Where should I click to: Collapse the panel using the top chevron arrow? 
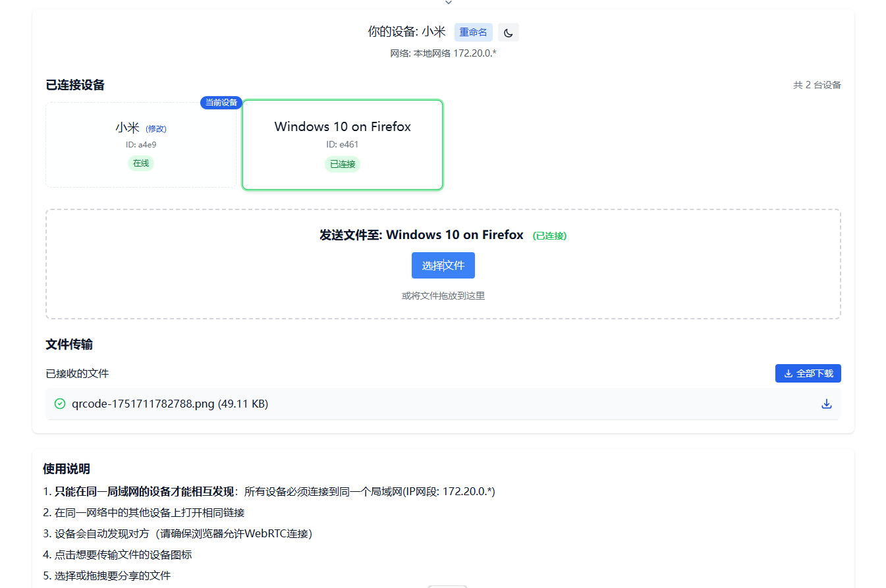pyautogui.click(x=448, y=3)
